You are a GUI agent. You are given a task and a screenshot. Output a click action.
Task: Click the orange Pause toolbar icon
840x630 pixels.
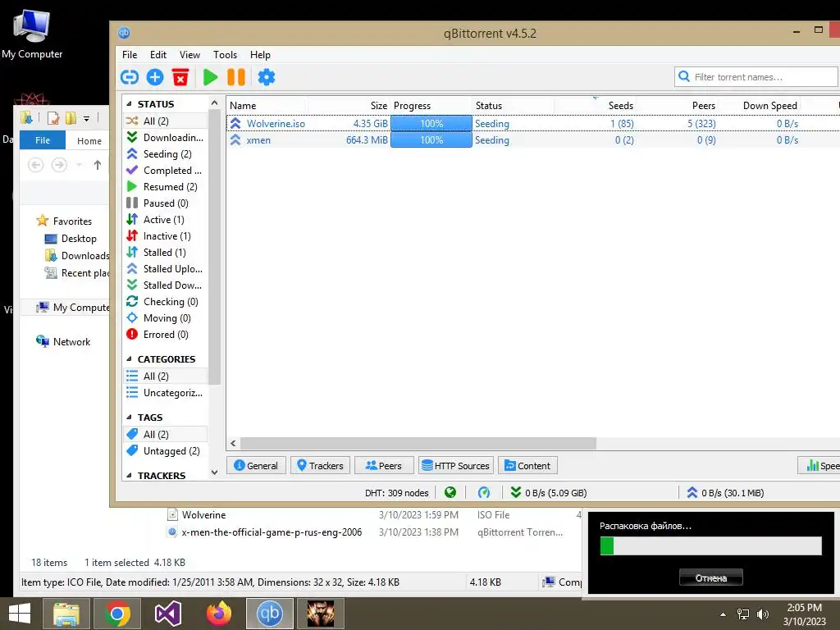point(236,77)
